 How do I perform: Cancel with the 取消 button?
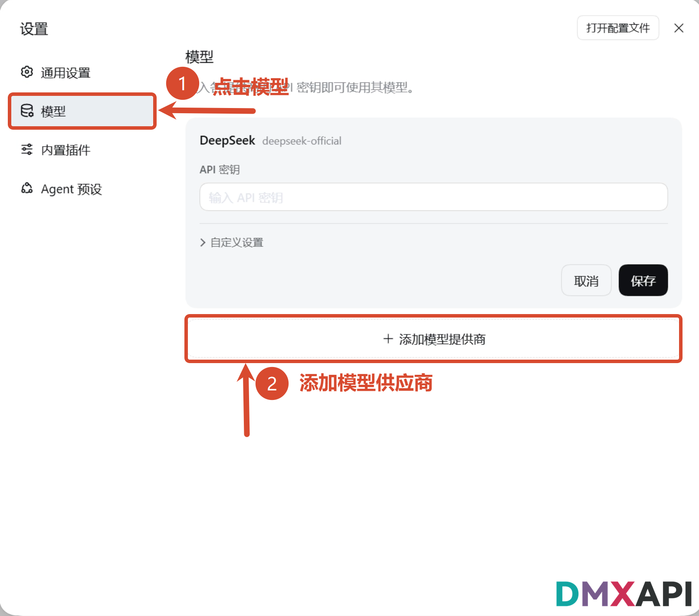pyautogui.click(x=586, y=281)
